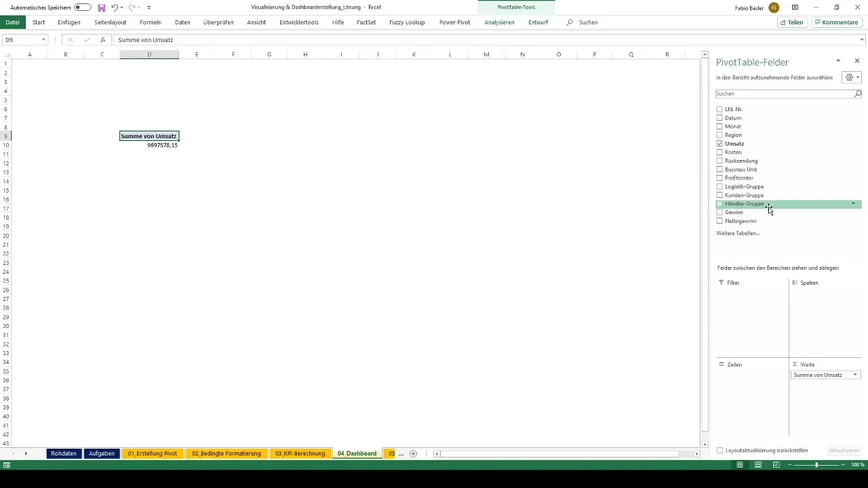
Task: Click zoom out minus icon
Action: click(x=790, y=465)
